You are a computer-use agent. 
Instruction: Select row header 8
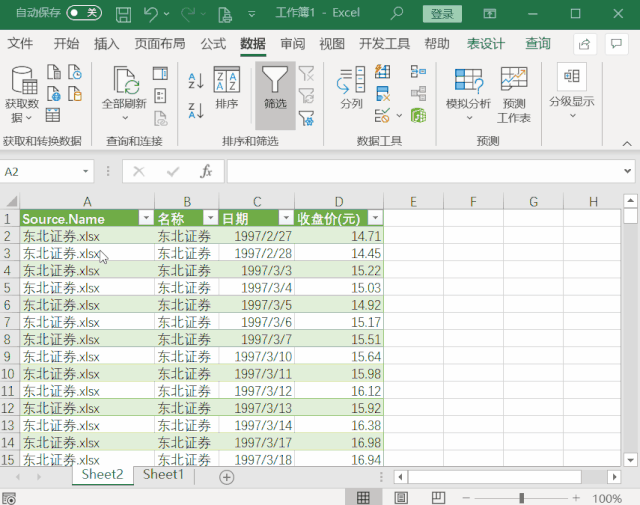pos(7,339)
